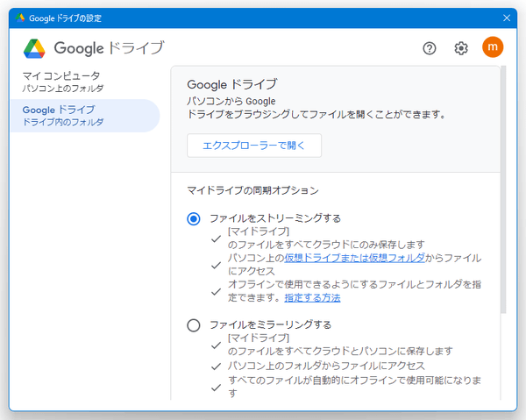Click the orange account avatar "m"
Image resolution: width=526 pixels, height=420 pixels.
[493, 47]
